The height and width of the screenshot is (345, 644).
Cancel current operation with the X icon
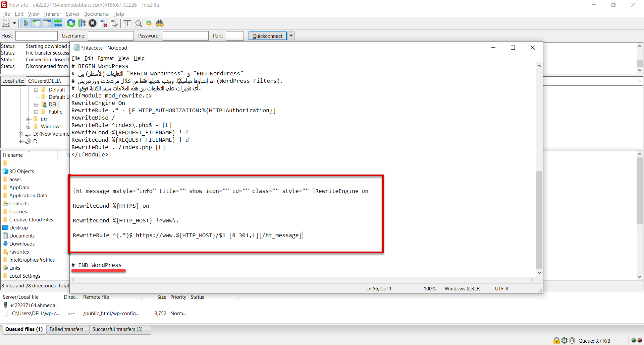(93, 23)
